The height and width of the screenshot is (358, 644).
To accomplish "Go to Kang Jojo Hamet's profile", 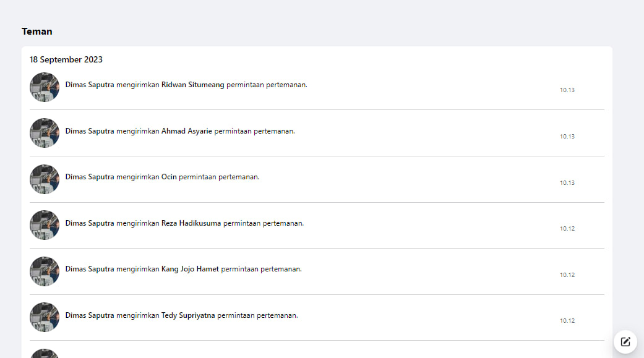I will coord(190,269).
